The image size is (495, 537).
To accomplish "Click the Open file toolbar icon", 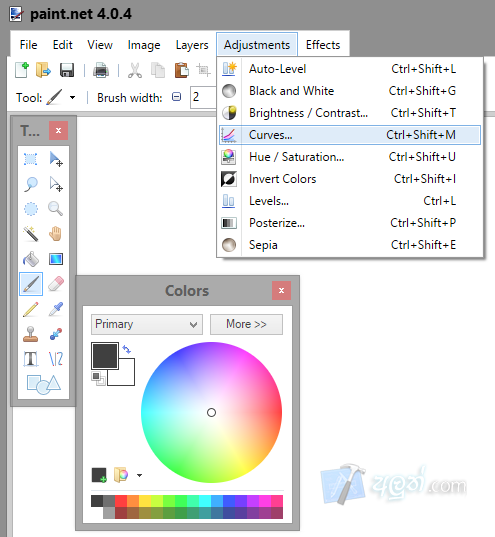I will point(44,70).
